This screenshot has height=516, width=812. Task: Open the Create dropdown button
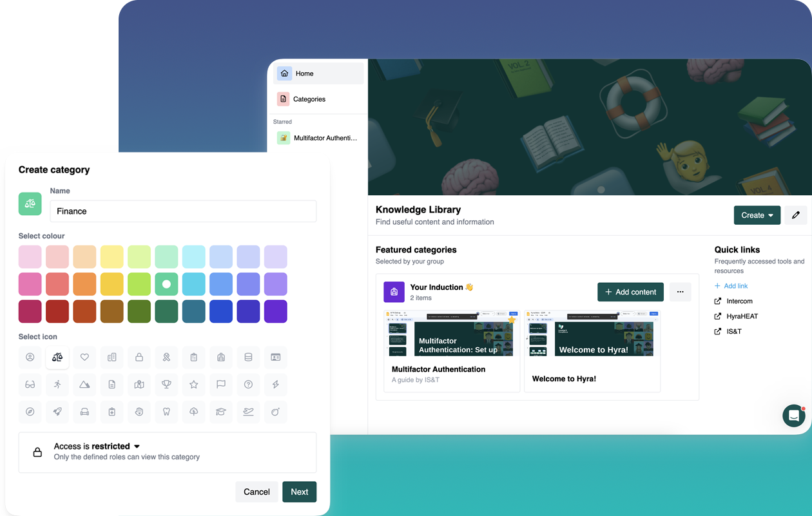pyautogui.click(x=757, y=215)
